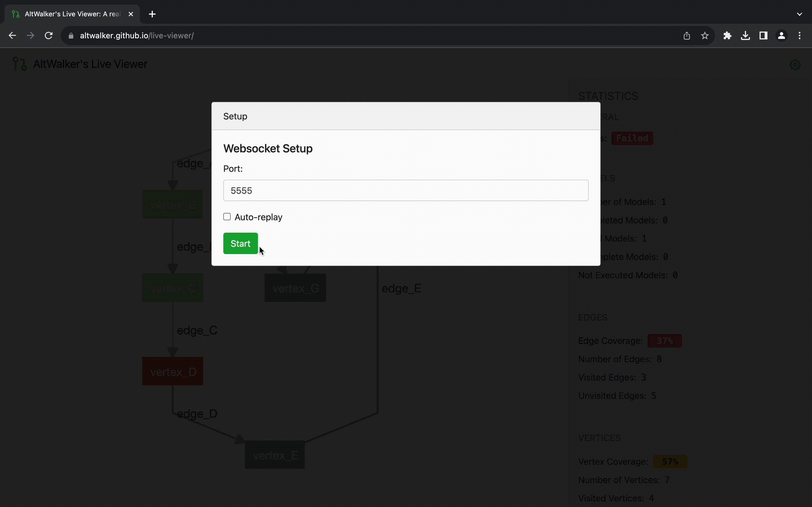The image size is (812, 507).
Task: Click the Share icon in the toolbar
Action: click(x=687, y=35)
